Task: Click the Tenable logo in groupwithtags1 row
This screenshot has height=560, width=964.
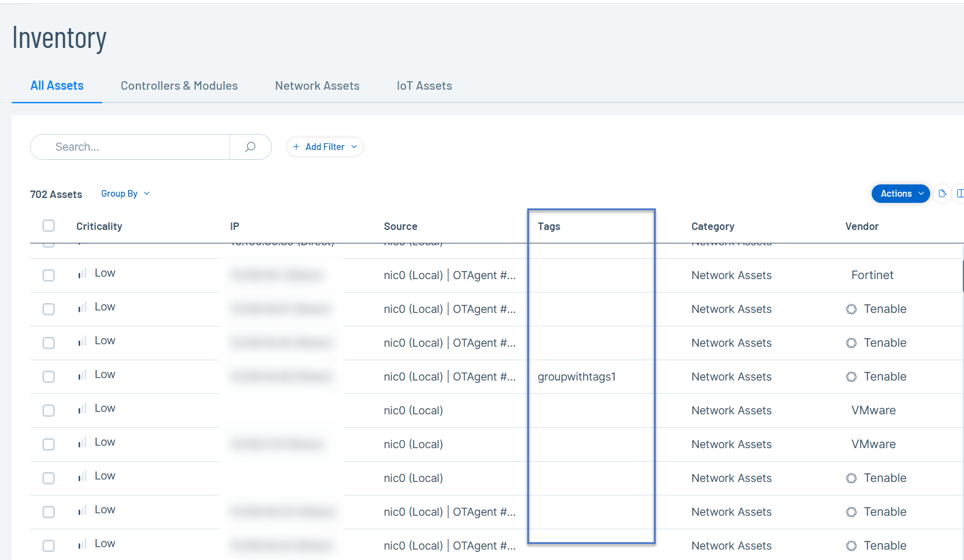Action: point(851,377)
